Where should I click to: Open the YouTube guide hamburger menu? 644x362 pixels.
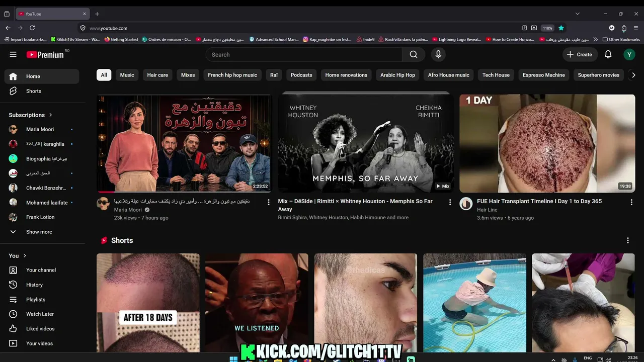tap(13, 54)
